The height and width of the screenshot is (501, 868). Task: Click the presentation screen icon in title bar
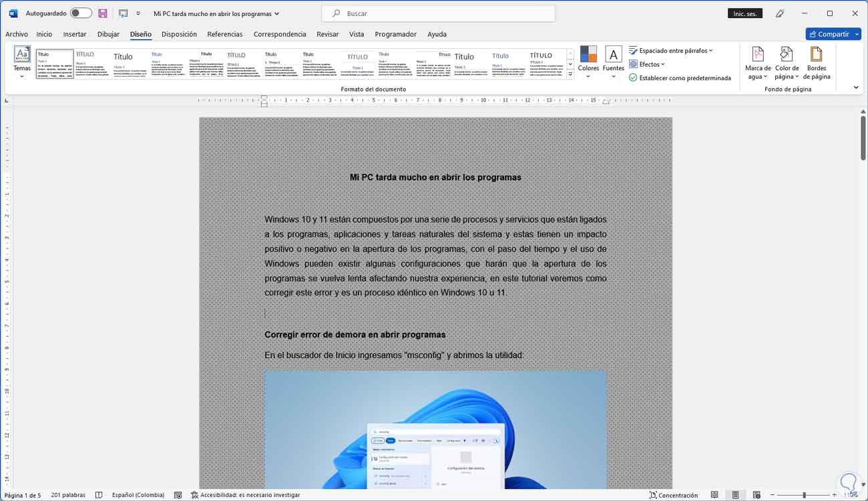click(123, 13)
